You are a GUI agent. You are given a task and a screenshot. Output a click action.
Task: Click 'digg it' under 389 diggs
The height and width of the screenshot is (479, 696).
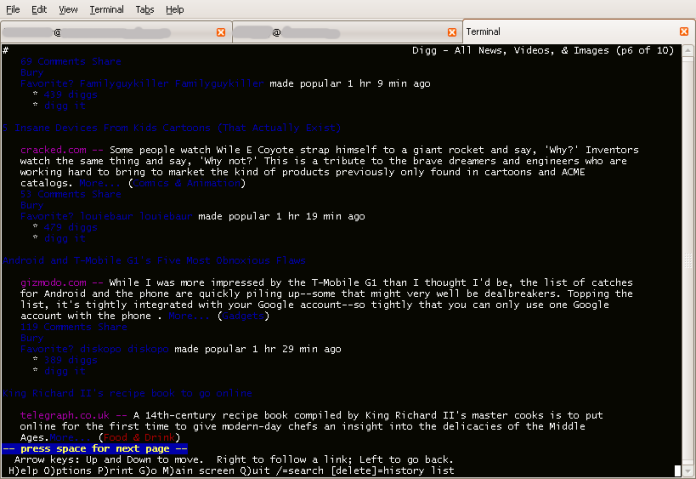tap(64, 371)
